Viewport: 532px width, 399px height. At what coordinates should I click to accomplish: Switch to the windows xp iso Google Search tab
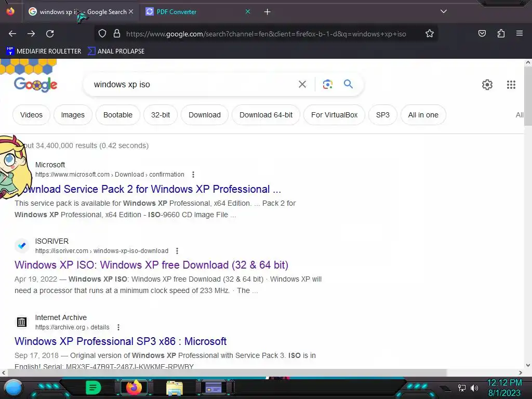coord(82,12)
